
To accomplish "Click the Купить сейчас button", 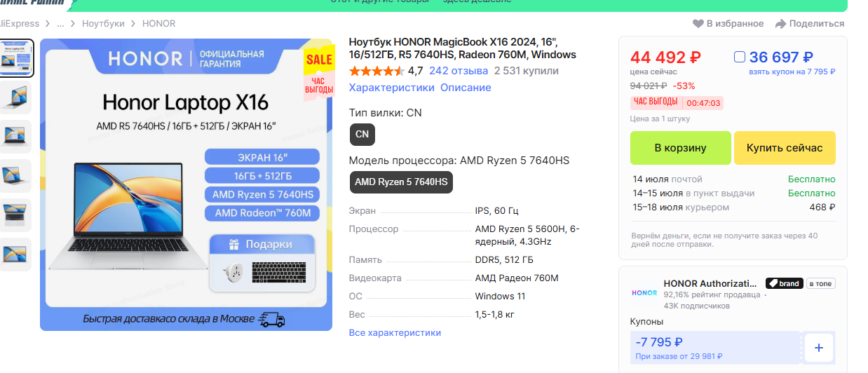I will (785, 148).
